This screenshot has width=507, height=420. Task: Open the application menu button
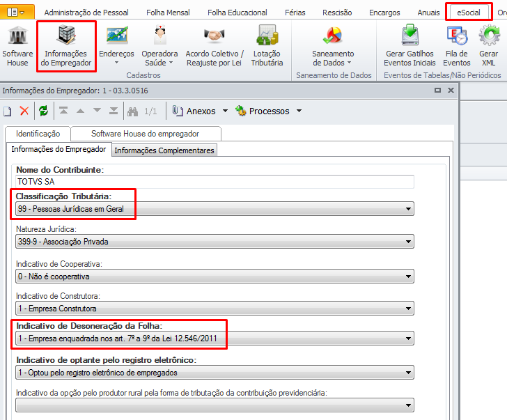[x=17, y=13]
